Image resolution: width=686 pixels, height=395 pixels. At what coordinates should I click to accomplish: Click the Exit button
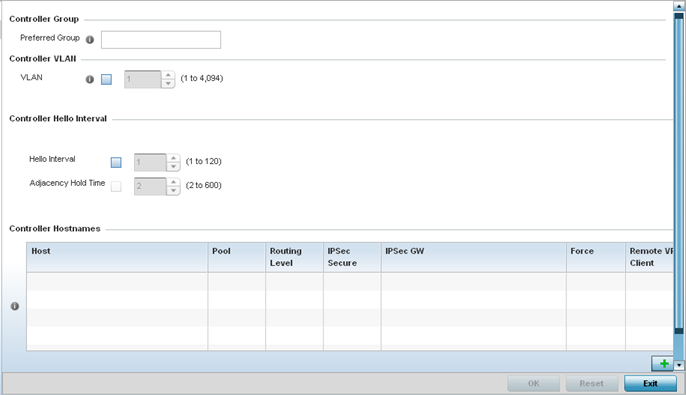coord(650,384)
